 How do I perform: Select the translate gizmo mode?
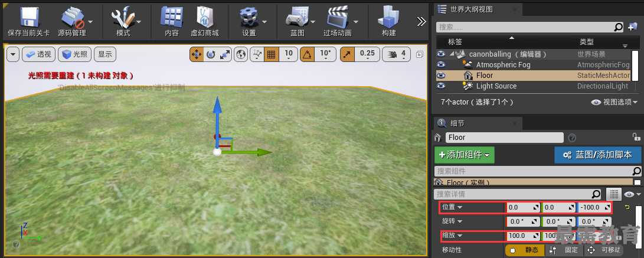(197, 54)
